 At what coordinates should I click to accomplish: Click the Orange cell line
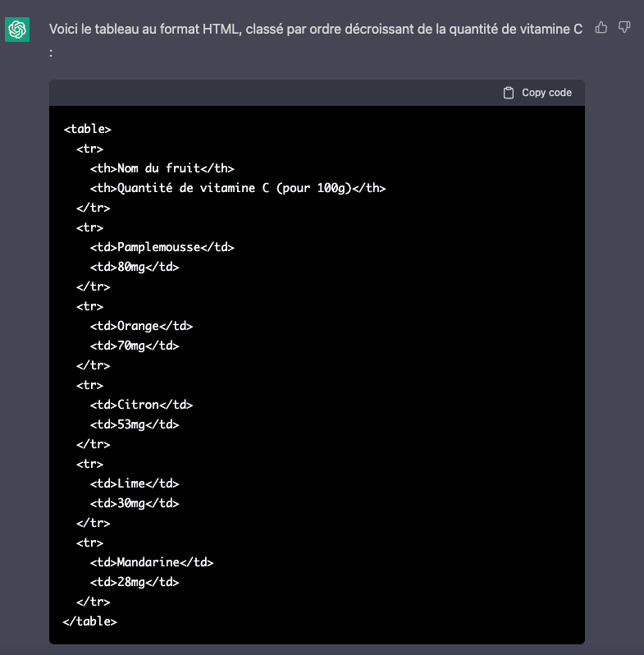[141, 326]
